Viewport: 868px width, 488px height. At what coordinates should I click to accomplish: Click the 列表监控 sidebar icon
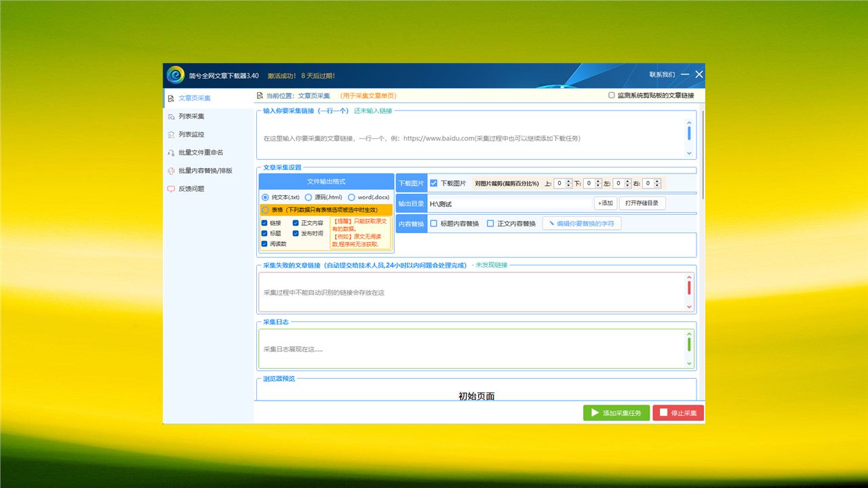(171, 135)
